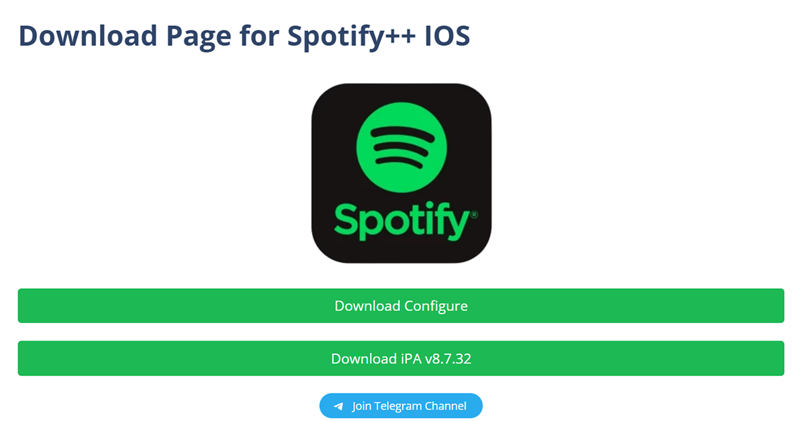Click the word "Spotify++" in the heading
The height and width of the screenshot is (421, 800).
[351, 36]
